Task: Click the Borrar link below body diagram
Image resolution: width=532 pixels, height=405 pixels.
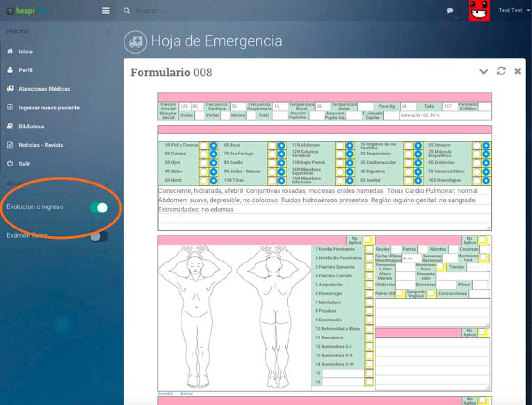Action: pos(186,393)
